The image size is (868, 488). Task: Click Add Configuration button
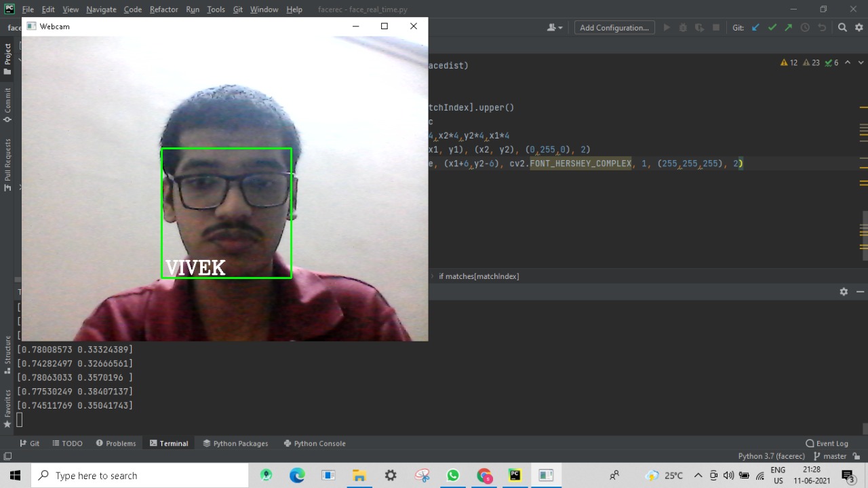[x=614, y=28]
